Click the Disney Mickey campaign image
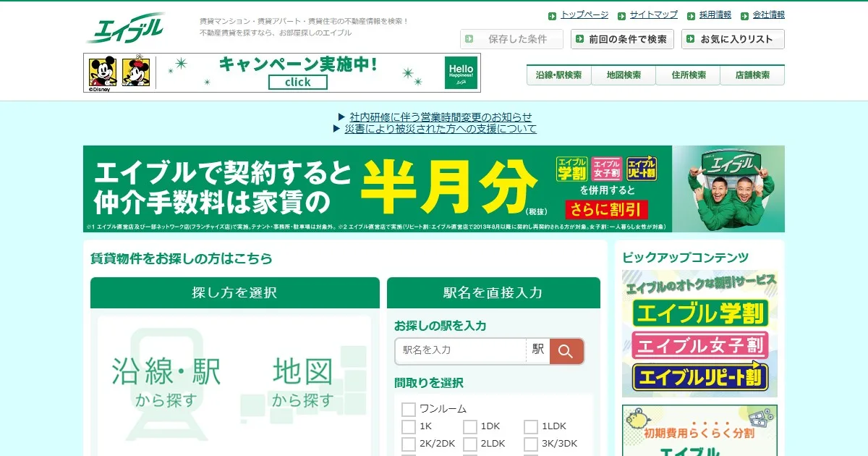The width and height of the screenshot is (868, 456). click(119, 73)
